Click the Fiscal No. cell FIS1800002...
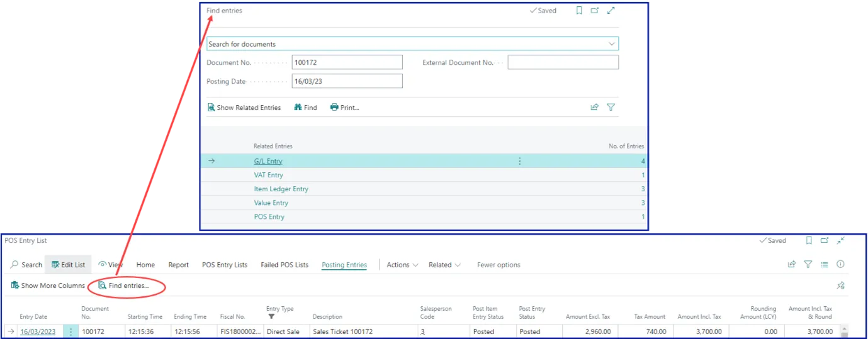This screenshot has height=339, width=868. [x=240, y=331]
